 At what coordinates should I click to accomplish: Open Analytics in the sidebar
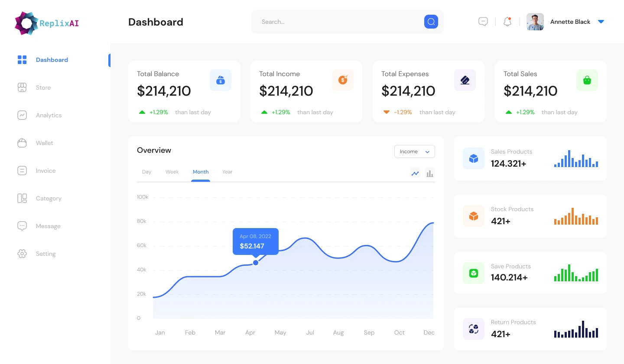click(49, 115)
